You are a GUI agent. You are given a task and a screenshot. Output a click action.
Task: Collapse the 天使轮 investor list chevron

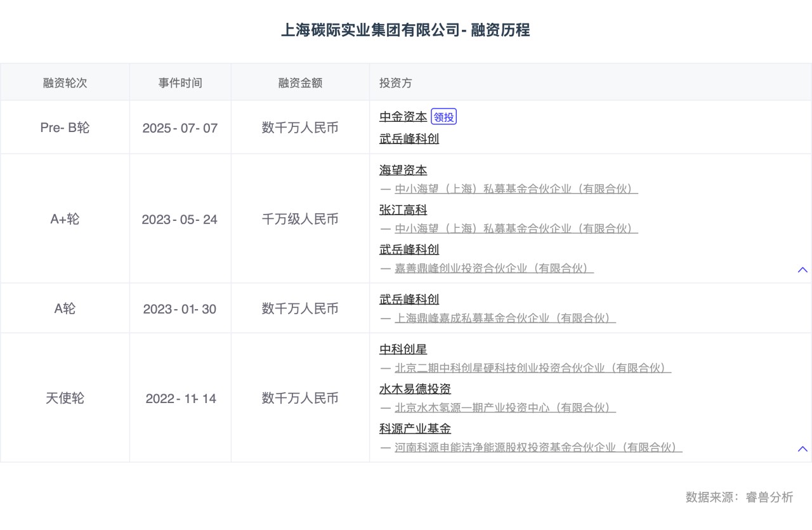pos(802,449)
